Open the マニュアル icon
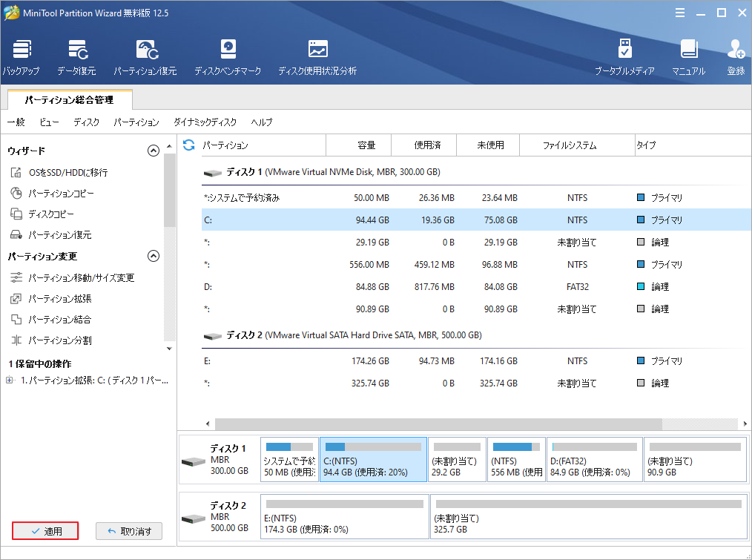Screen dimensions: 752x560 (690, 56)
